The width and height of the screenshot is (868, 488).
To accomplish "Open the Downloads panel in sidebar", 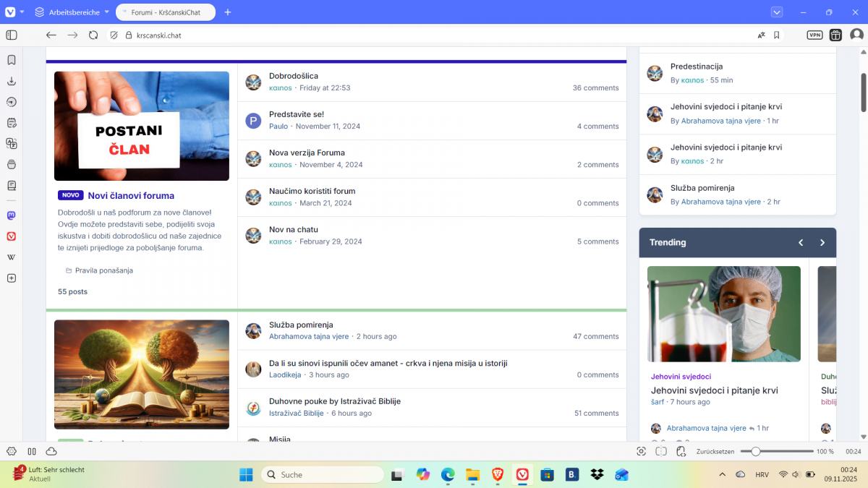I will [x=12, y=81].
